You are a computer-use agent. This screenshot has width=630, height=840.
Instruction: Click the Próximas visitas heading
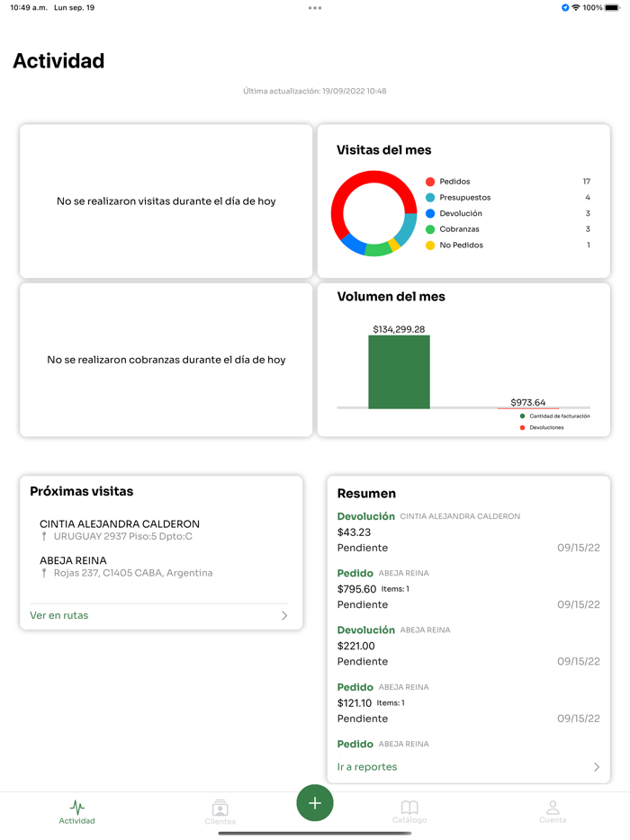pos(82,491)
